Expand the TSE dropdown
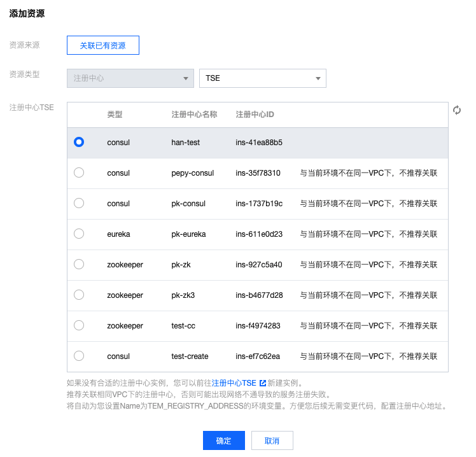The height and width of the screenshot is (457, 476). pos(263,78)
